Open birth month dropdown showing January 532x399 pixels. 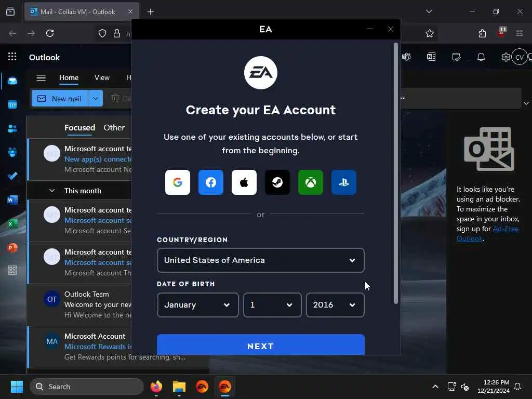[198, 305]
